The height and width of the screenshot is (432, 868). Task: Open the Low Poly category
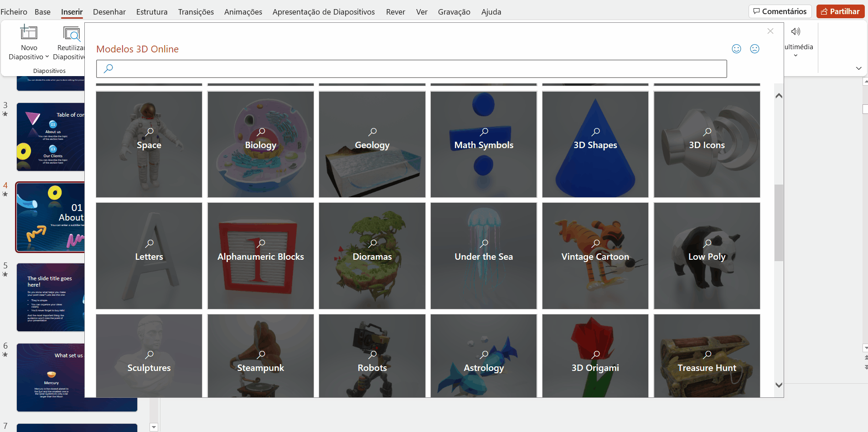pos(707,256)
